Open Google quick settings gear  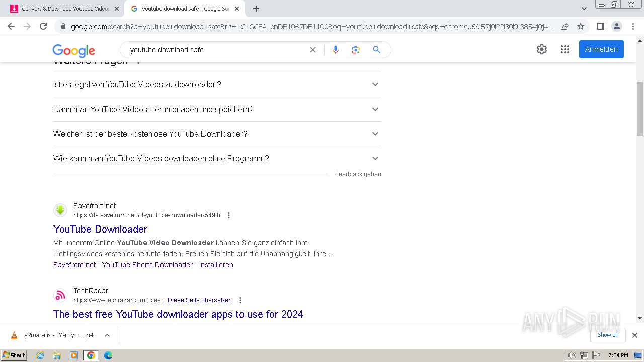542,49
